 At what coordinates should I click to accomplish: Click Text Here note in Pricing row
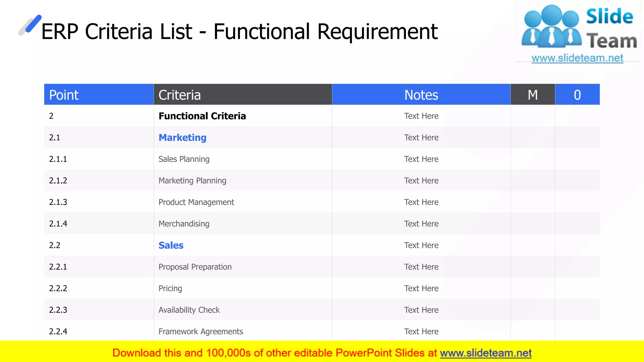click(x=421, y=288)
